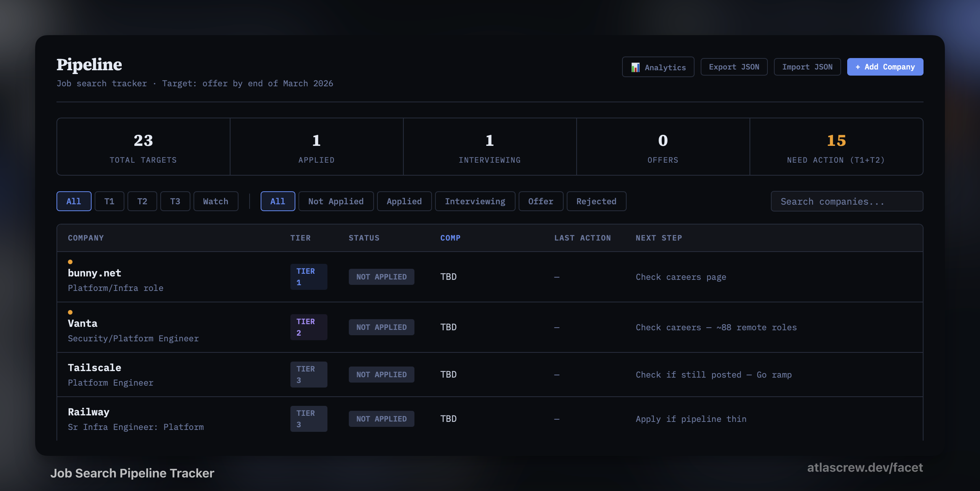Click Import JSON
Image resolution: width=980 pixels, height=491 pixels.
tap(807, 66)
